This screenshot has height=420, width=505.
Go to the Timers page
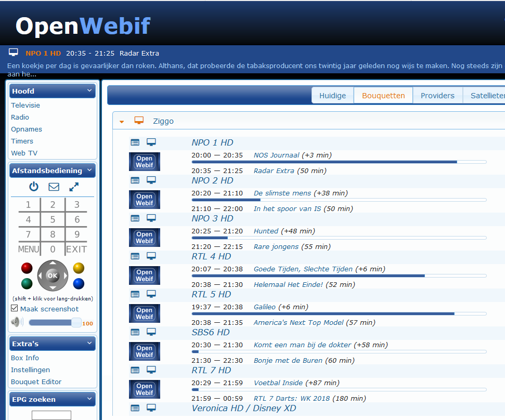pos(22,141)
